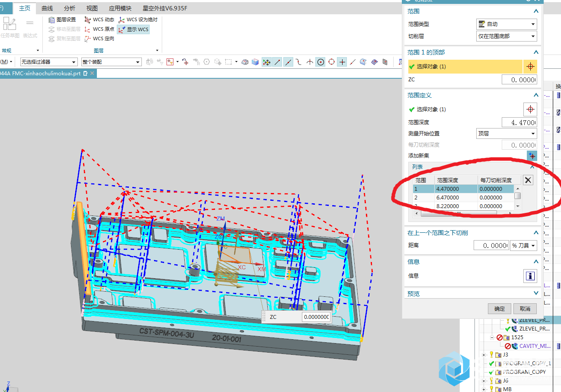This screenshot has width=561, height=392.
Task: Click the list horizontal scrollbar
Action: tap(464, 214)
